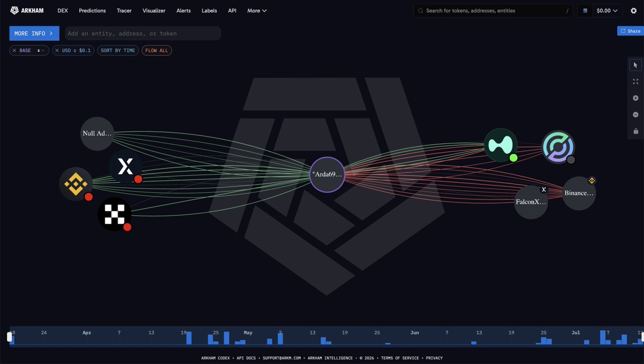Click green badge on wave logo node
This screenshot has height=364, width=644.
[514, 158]
